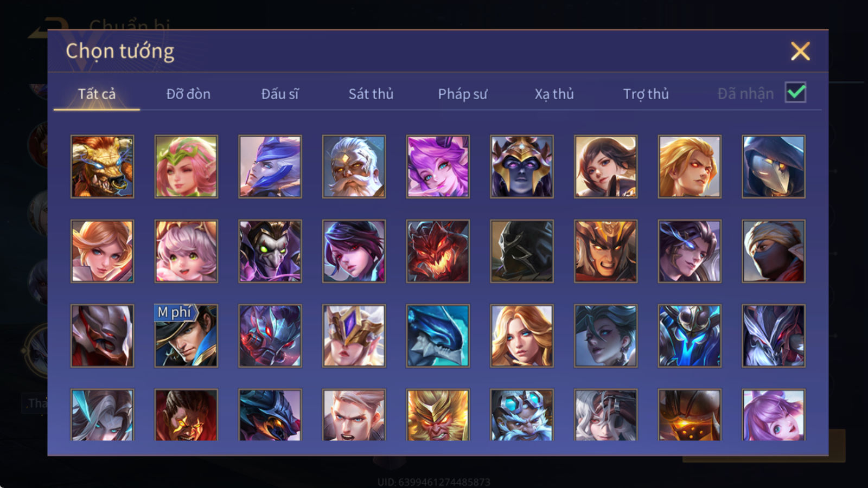The image size is (868, 488).
Task: Switch to the Trợ thủ tab
Action: click(646, 94)
